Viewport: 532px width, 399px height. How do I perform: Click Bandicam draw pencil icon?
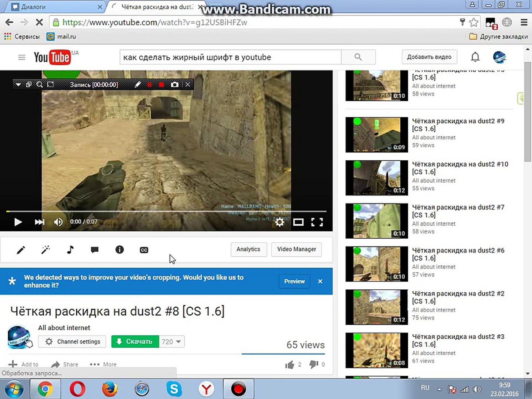point(137,85)
